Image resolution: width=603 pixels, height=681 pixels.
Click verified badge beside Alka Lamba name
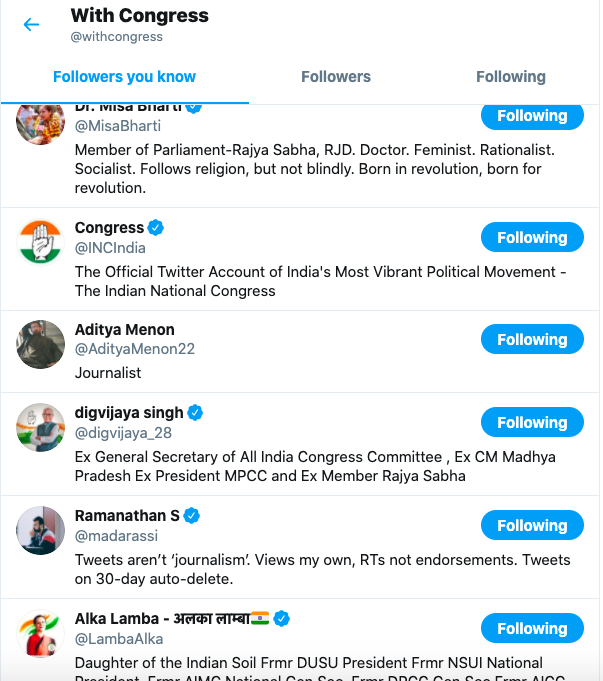pos(282,618)
